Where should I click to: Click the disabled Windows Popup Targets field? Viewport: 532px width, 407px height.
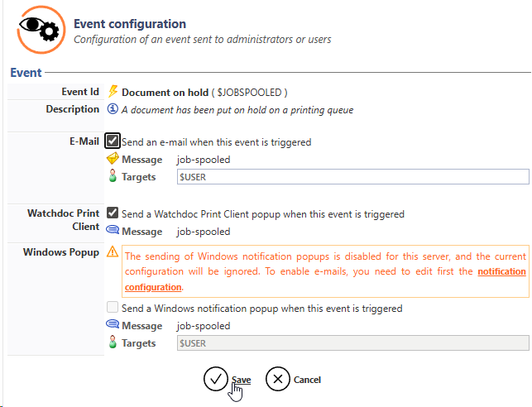tap(352, 343)
